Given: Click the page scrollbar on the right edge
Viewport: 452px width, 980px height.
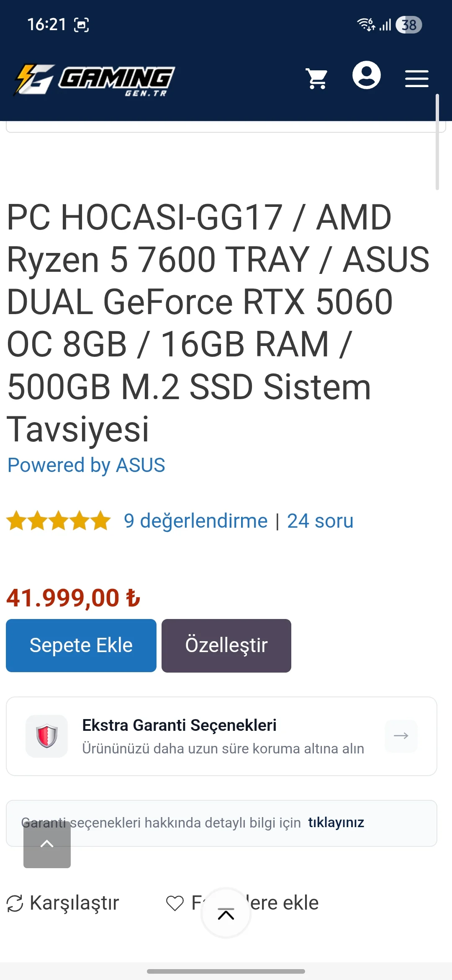Looking at the screenshot, I should 437,142.
